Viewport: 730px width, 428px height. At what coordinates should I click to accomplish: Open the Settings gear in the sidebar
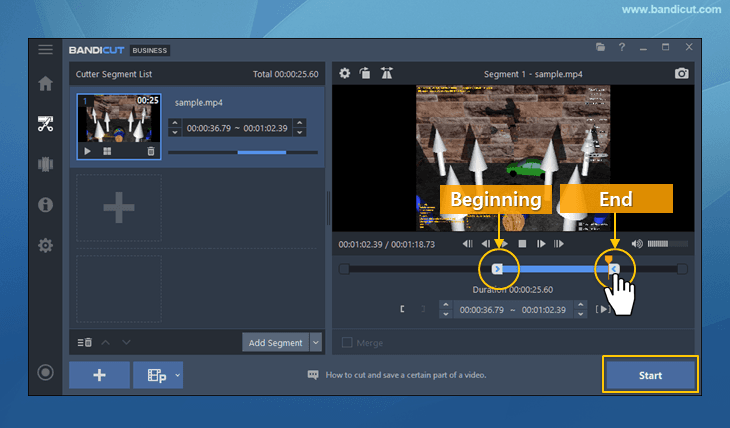point(45,245)
